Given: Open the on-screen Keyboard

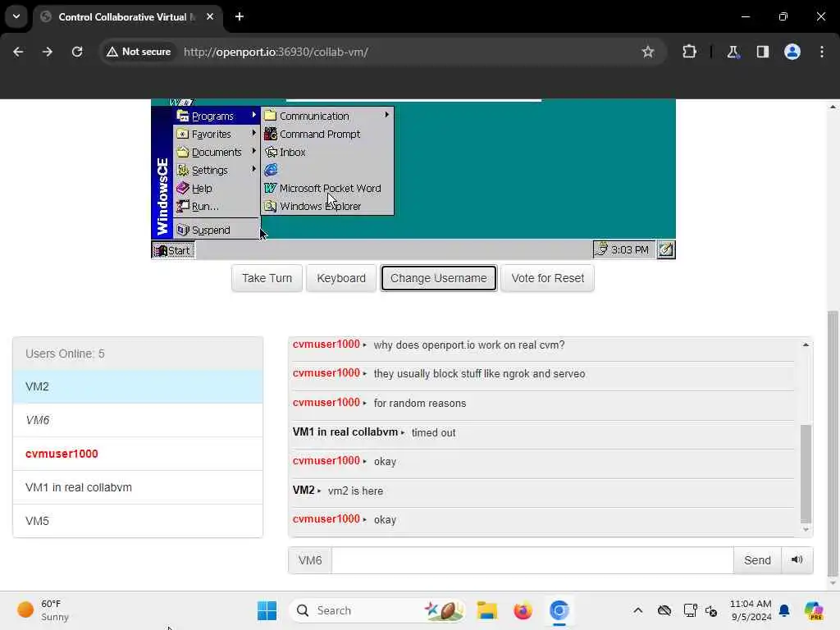Looking at the screenshot, I should point(341,278).
